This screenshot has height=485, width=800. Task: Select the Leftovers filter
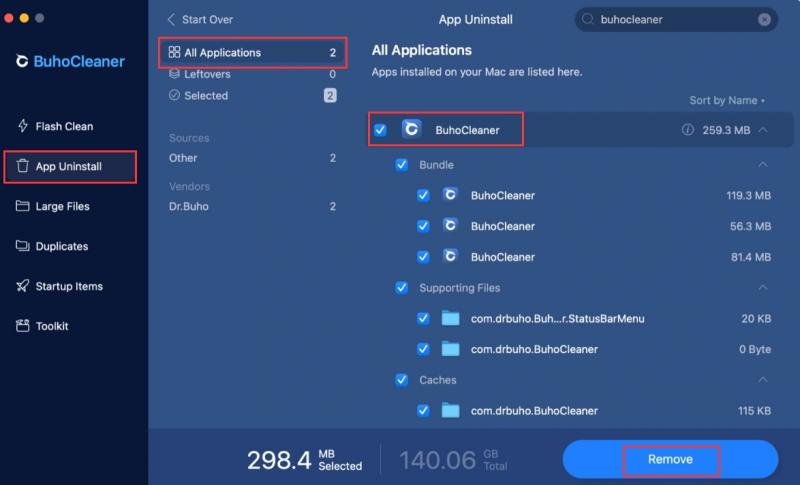click(253, 74)
